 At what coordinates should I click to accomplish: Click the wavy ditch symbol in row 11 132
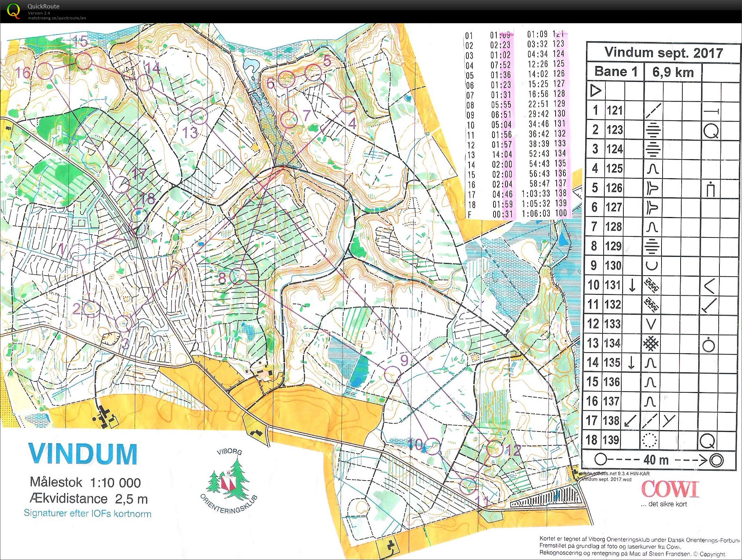pos(651,305)
